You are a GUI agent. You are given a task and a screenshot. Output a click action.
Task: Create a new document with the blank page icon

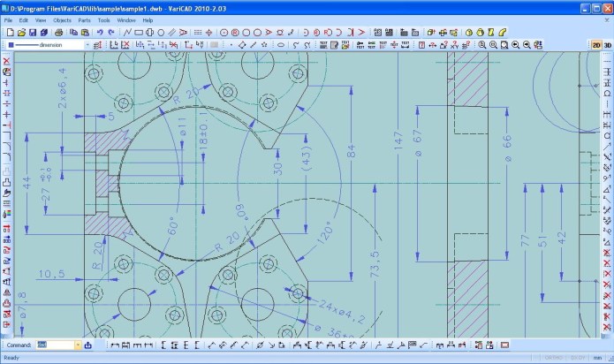click(11, 33)
